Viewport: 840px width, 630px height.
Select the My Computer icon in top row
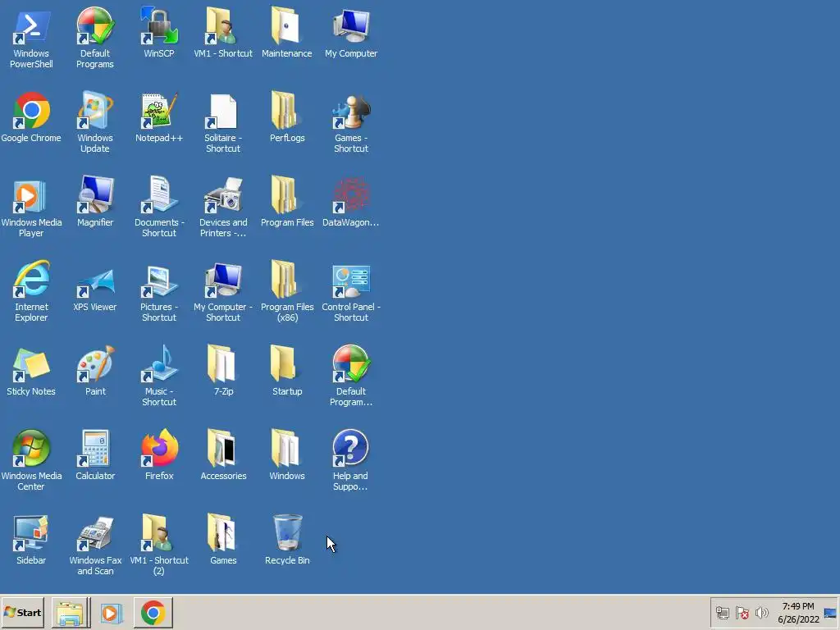click(351, 25)
